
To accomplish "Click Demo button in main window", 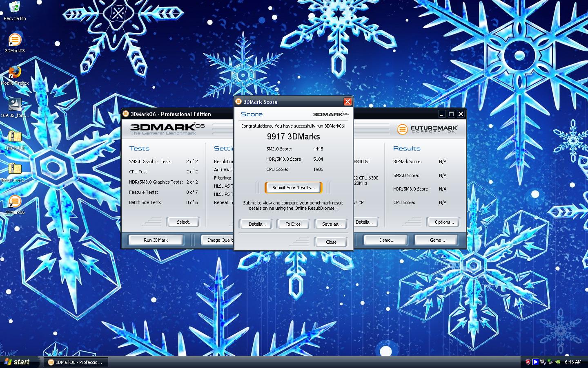I will [x=386, y=240].
